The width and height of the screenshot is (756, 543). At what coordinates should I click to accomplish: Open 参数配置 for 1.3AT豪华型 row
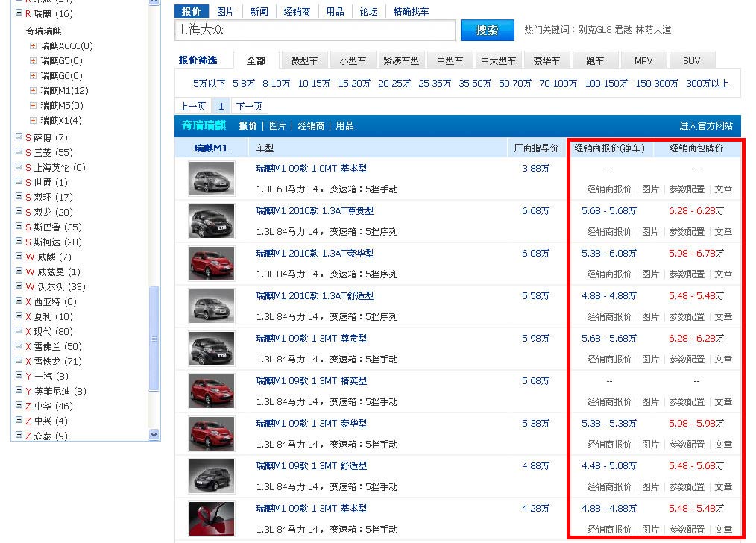click(x=687, y=274)
